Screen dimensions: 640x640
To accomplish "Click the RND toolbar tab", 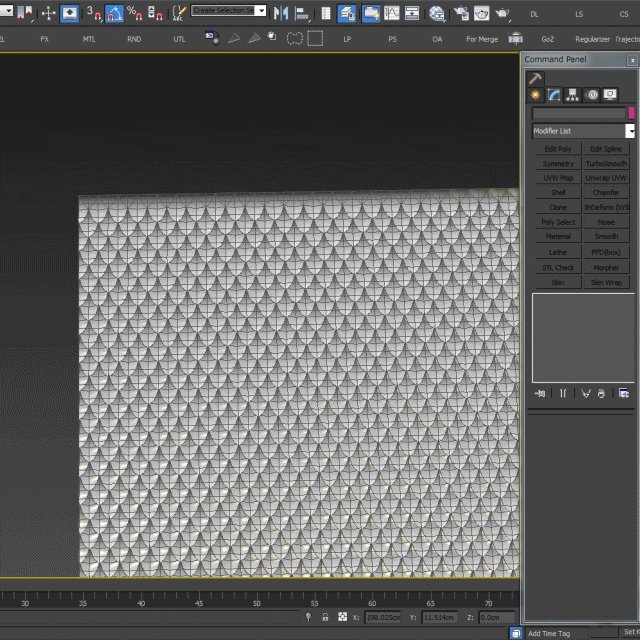I will pos(134,39).
